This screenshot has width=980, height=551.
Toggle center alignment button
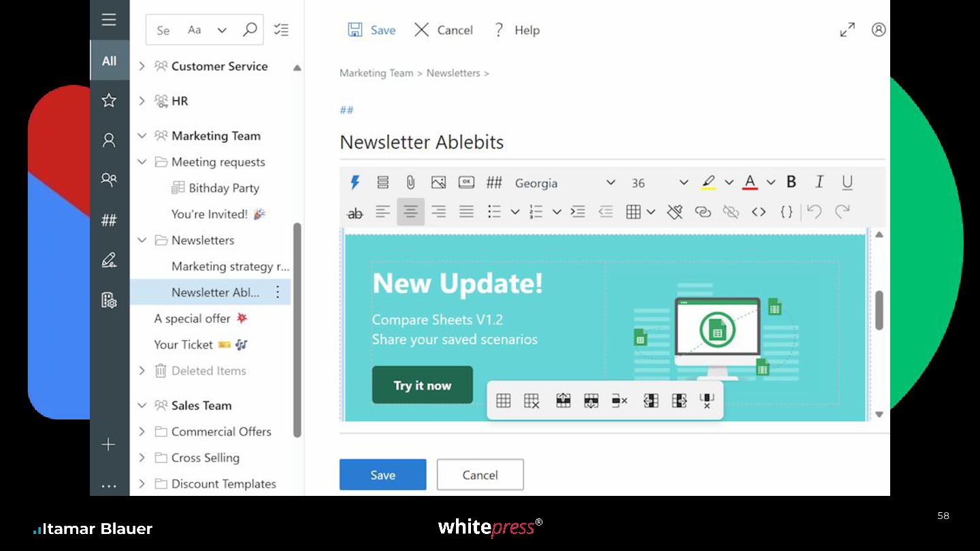point(410,212)
